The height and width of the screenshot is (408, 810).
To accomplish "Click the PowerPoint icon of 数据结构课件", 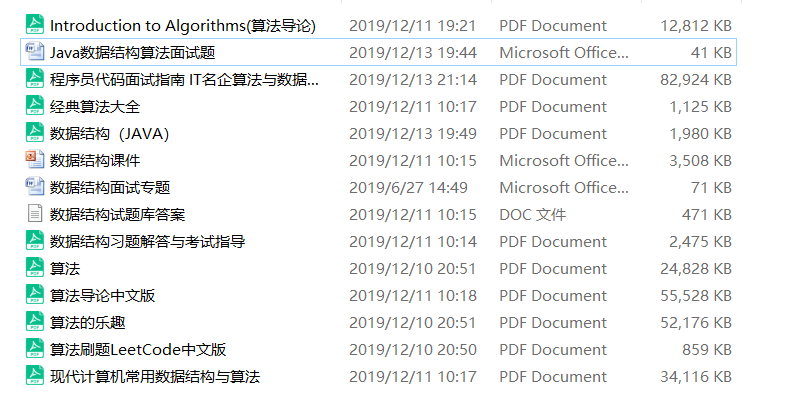I will click(x=35, y=160).
